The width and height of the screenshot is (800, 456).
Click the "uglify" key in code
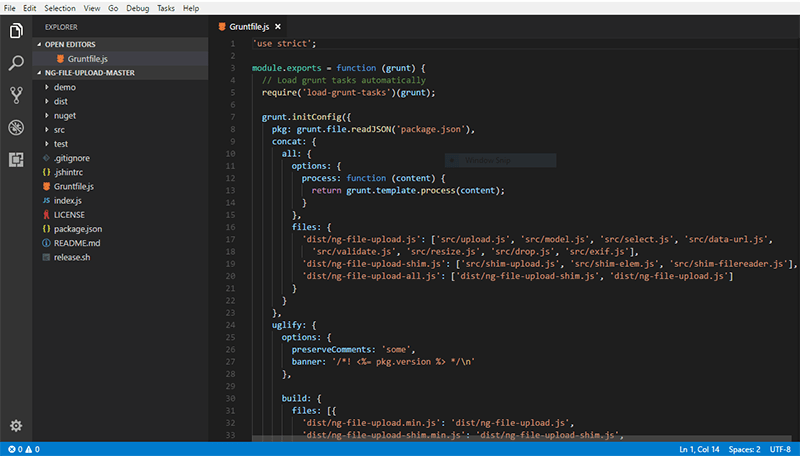tap(289, 325)
